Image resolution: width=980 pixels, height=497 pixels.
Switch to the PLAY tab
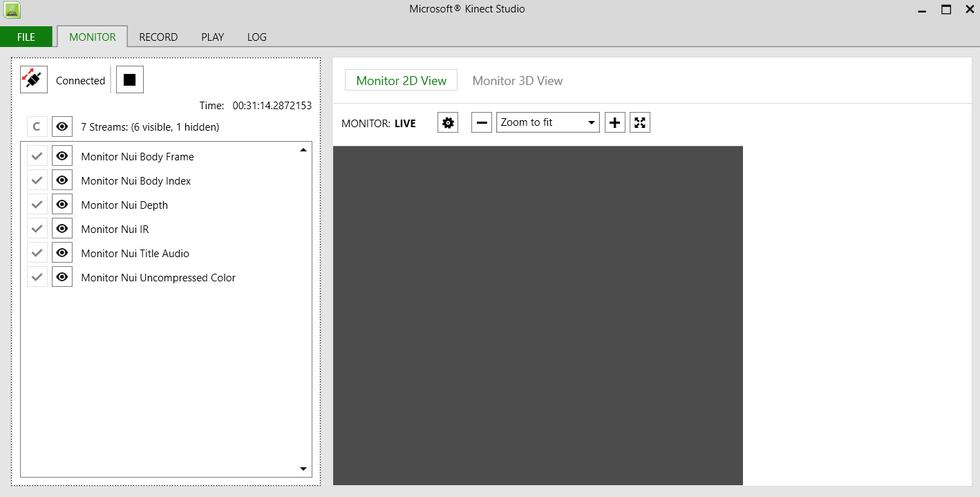[x=213, y=37]
